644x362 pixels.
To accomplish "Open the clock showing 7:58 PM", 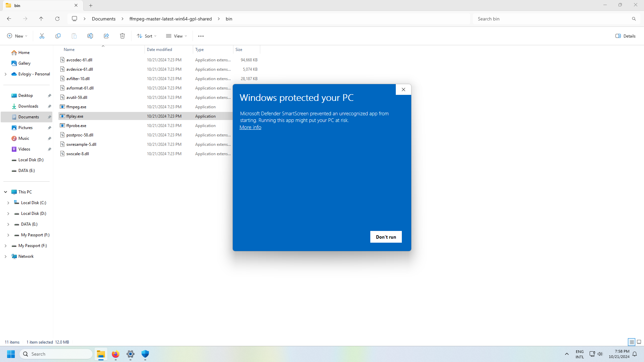I will click(x=619, y=354).
